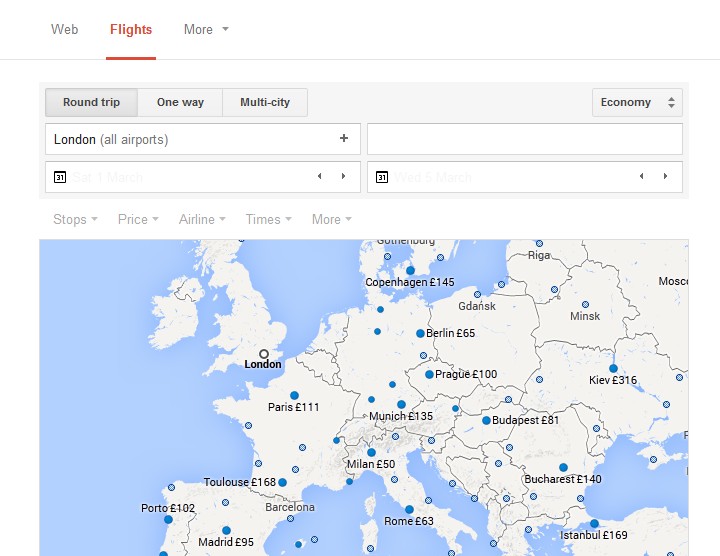The width and height of the screenshot is (720, 556).
Task: Click the Istanbul £169 map marker
Action: tap(594, 523)
